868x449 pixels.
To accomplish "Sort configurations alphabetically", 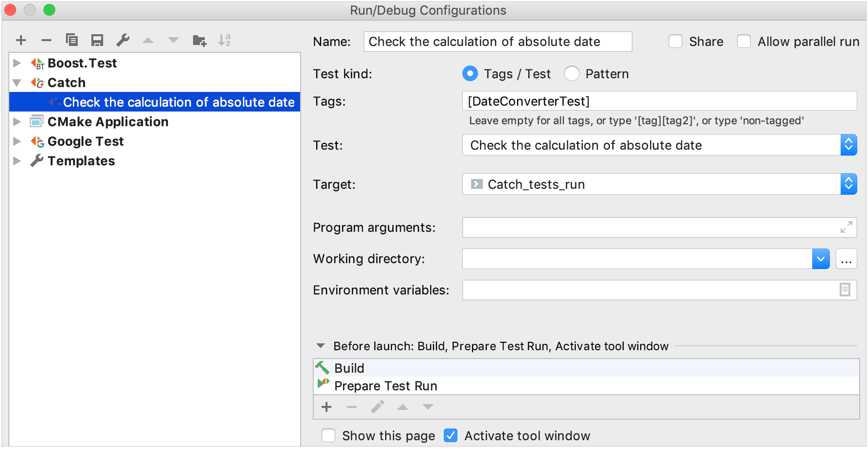I will click(224, 40).
